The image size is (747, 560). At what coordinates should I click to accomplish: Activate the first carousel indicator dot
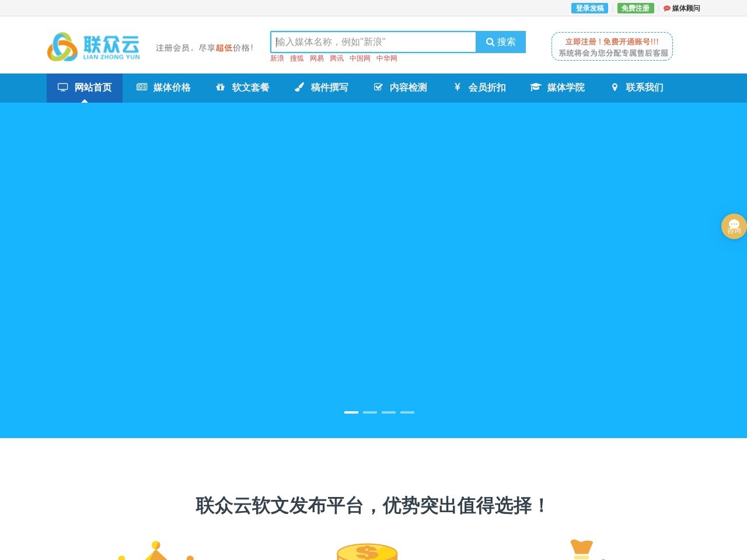[x=351, y=412]
